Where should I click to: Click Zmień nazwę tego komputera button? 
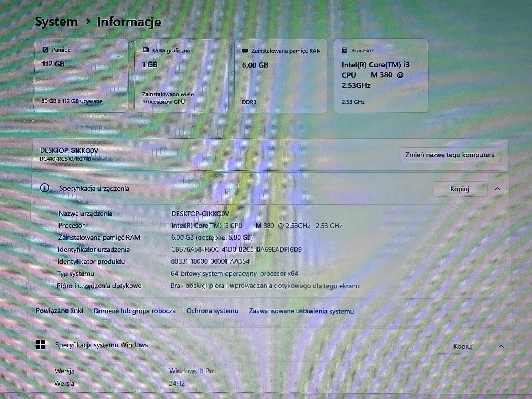(450, 155)
